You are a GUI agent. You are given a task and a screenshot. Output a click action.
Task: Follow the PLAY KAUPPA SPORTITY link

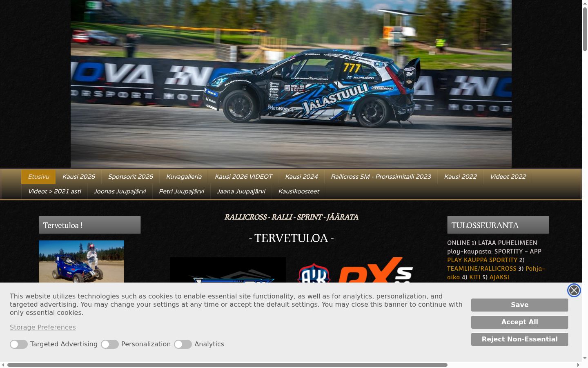(482, 260)
